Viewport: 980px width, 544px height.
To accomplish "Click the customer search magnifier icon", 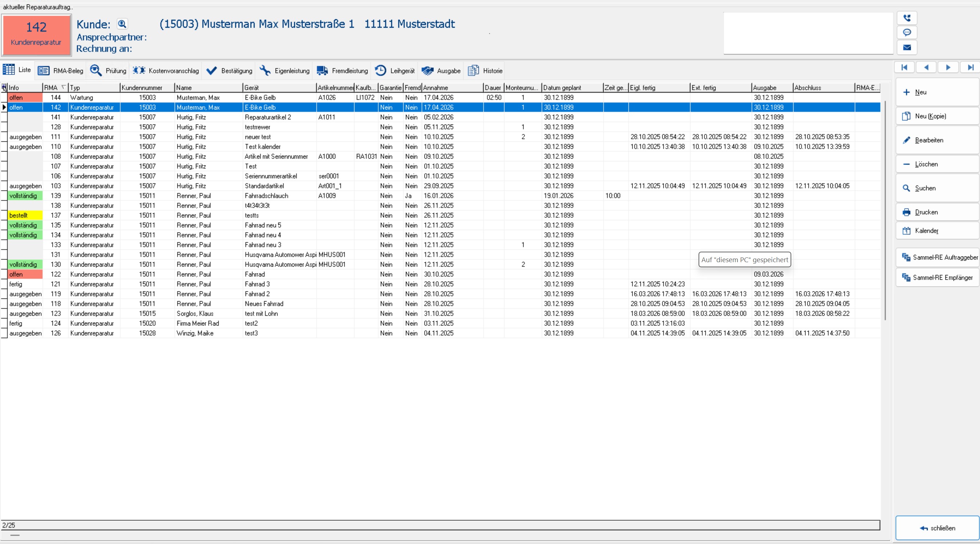I will [122, 24].
